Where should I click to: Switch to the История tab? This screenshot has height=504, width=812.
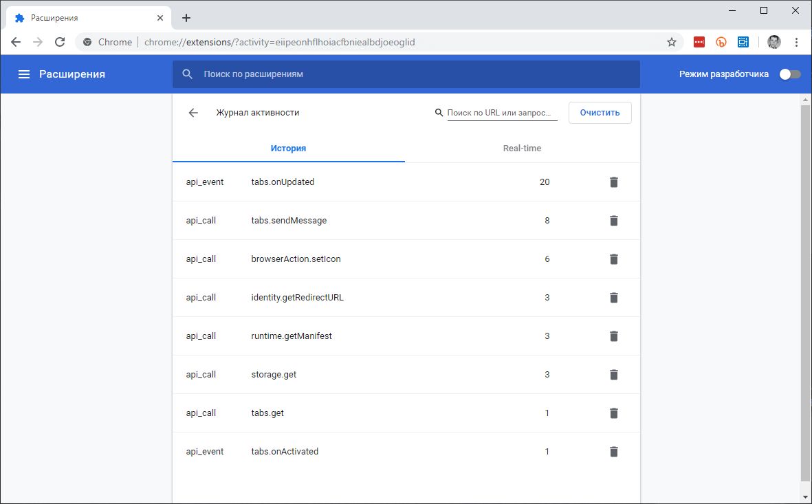(x=288, y=149)
